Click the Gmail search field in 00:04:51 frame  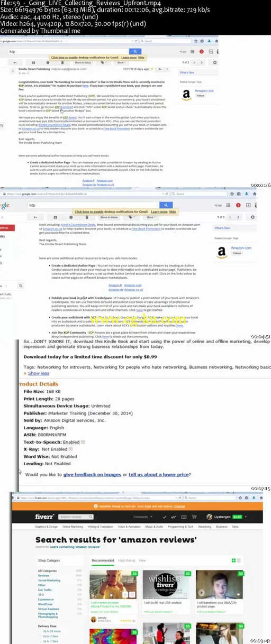[x=93, y=205]
